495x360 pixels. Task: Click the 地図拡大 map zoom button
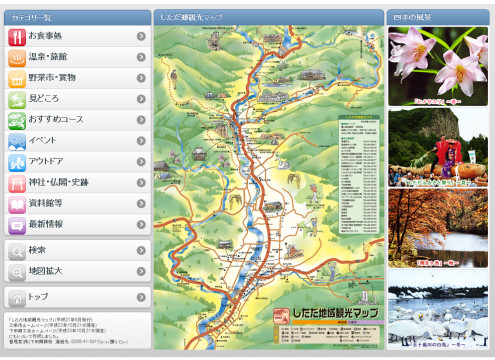[77, 271]
